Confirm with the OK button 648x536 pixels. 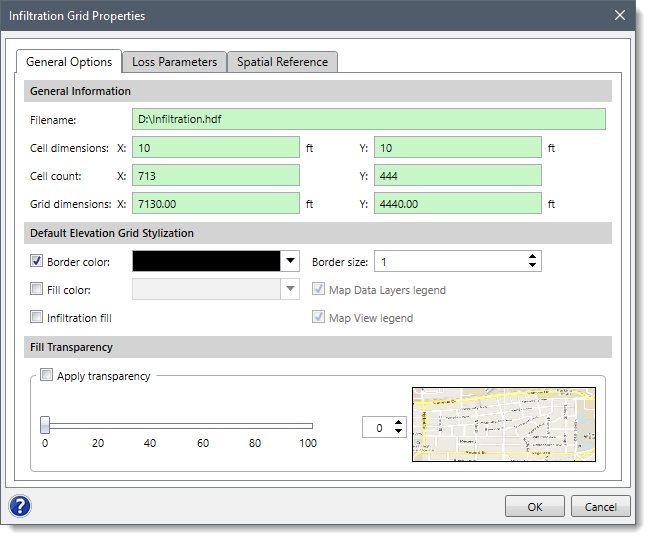pos(534,506)
